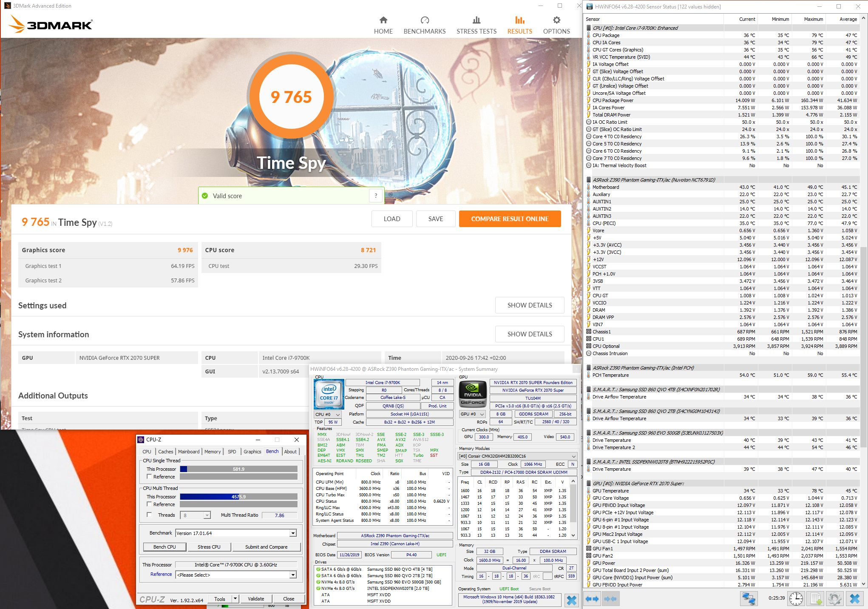Image resolution: width=868 pixels, height=609 pixels.
Task: Click the Validate button in CPU-Z
Action: click(x=256, y=599)
